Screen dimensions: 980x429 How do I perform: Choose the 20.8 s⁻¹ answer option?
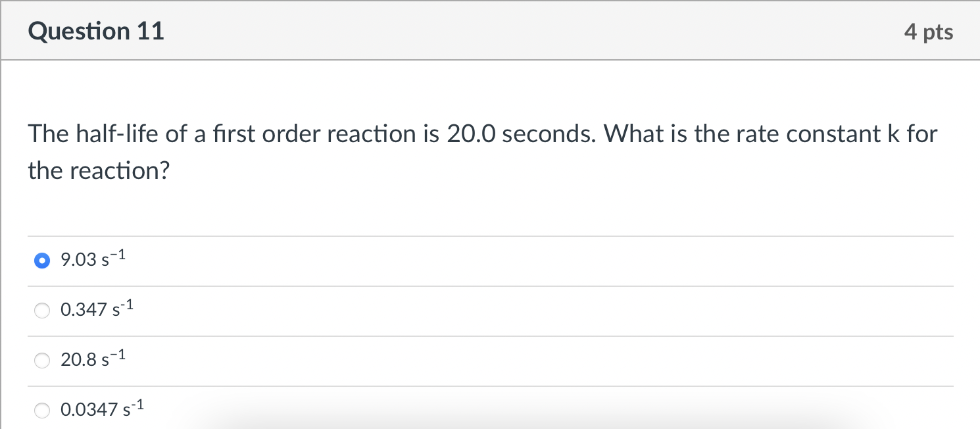(x=41, y=361)
